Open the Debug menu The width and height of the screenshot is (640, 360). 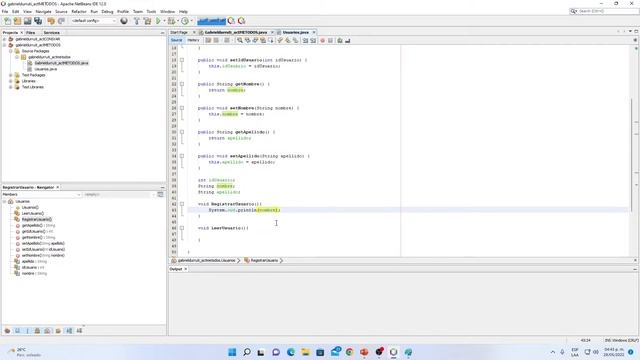(107, 11)
